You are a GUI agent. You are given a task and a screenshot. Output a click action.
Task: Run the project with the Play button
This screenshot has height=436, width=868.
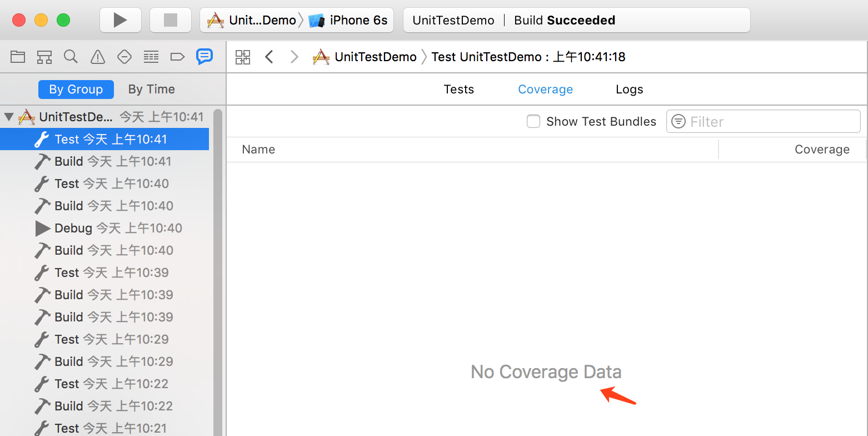pos(120,21)
